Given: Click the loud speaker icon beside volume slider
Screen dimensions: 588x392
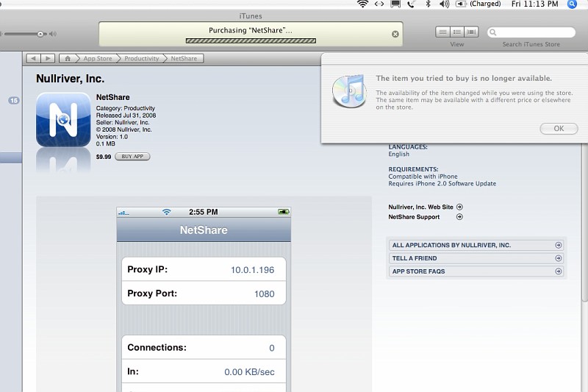Looking at the screenshot, I should [x=53, y=34].
